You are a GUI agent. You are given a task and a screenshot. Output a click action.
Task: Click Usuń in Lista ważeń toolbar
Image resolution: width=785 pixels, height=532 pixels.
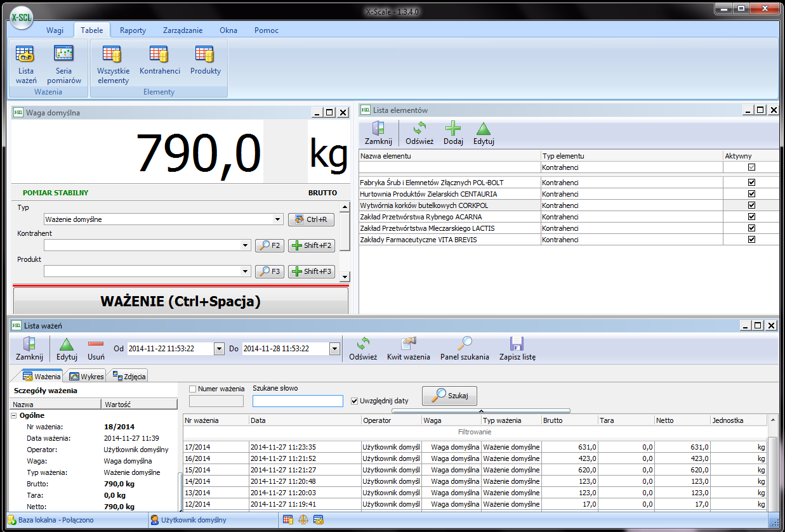pyautogui.click(x=96, y=348)
